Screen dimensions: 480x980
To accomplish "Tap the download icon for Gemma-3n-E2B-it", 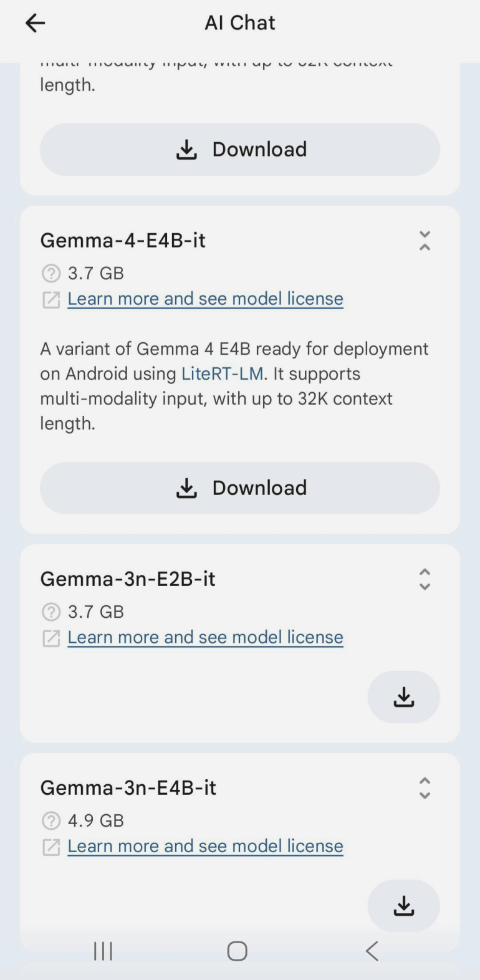I will tap(403, 697).
